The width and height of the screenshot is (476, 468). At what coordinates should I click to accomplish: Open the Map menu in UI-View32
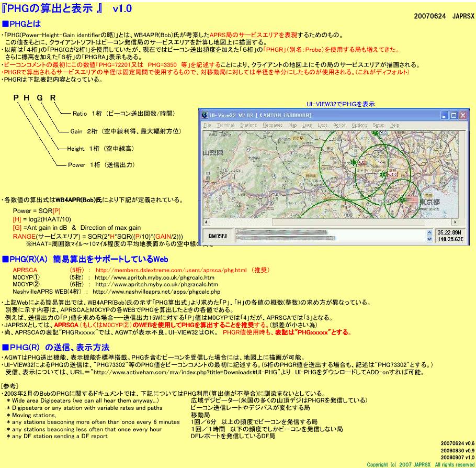pyautogui.click(x=292, y=125)
